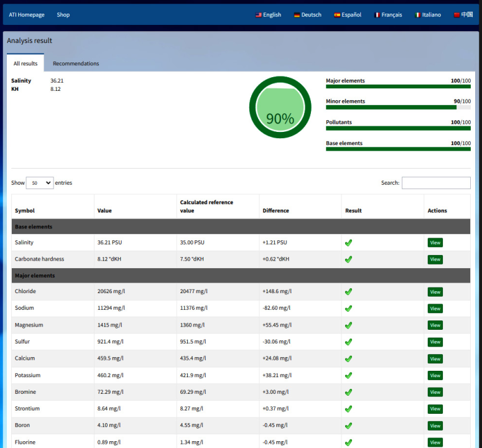
Task: Select the Chinese language flag
Action: point(457,15)
